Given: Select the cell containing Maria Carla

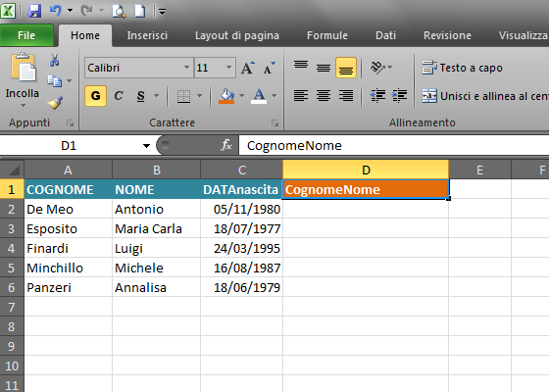Looking at the screenshot, I should [x=157, y=229].
